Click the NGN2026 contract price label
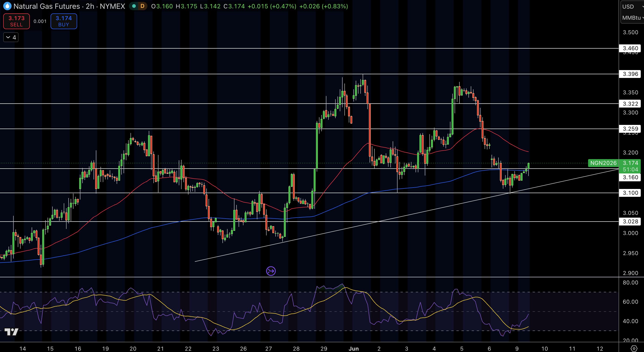The image size is (644, 352). point(603,163)
